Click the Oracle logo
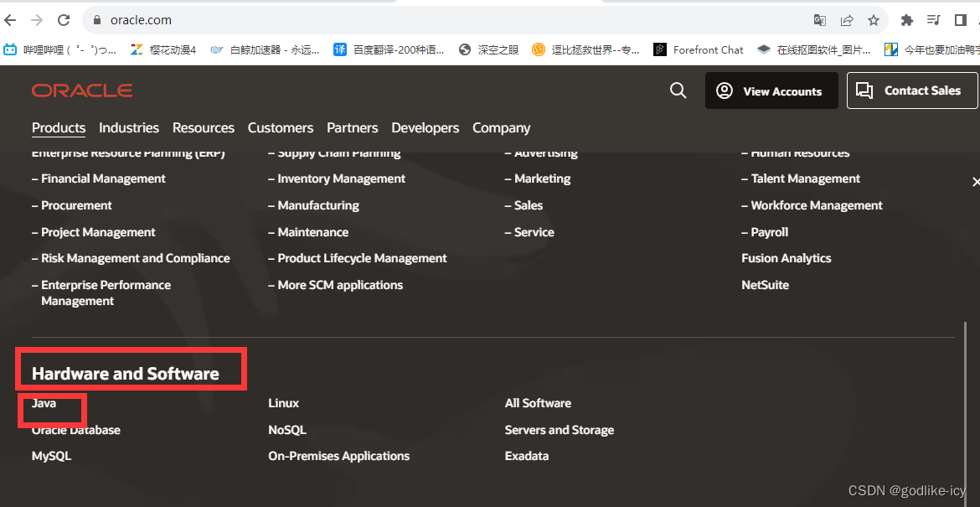The width and height of the screenshot is (980, 507). [x=82, y=91]
